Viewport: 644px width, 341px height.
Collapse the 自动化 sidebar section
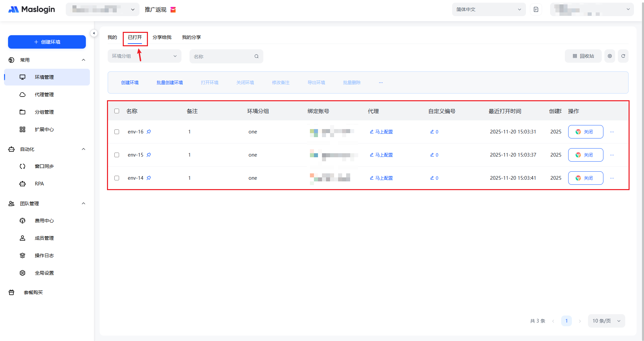(84, 149)
